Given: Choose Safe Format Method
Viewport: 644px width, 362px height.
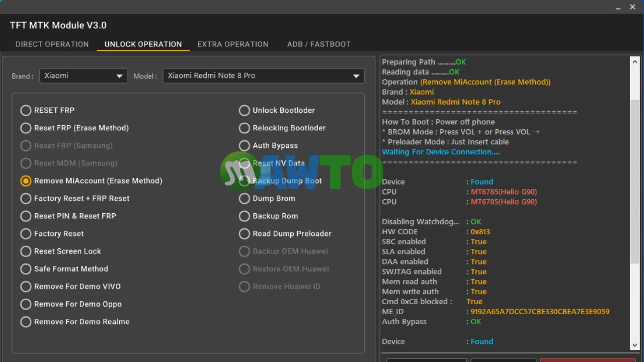Looking at the screenshot, I should 64,268.
